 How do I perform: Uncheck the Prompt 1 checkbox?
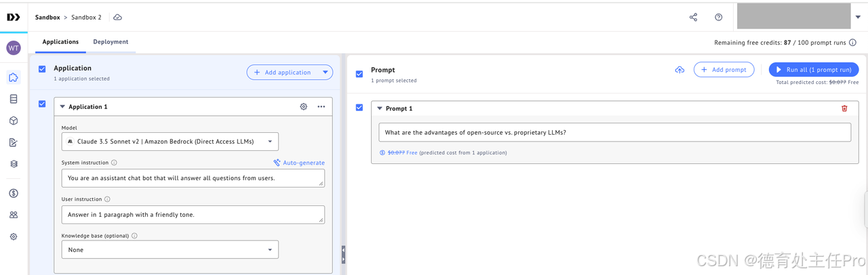[x=359, y=107]
